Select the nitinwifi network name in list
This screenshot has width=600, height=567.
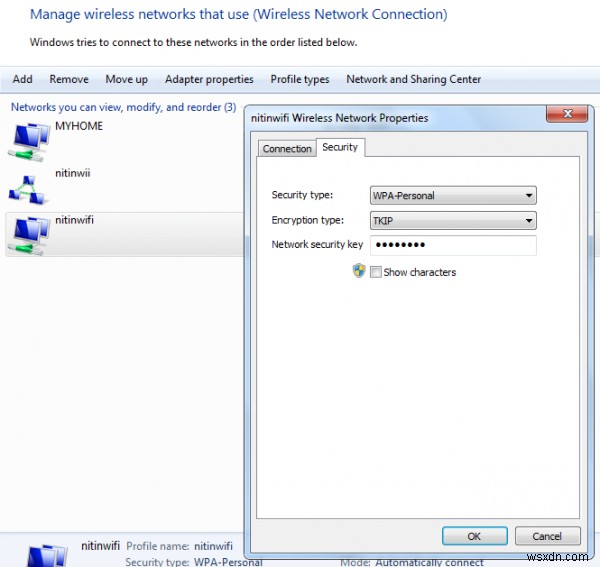[74, 220]
